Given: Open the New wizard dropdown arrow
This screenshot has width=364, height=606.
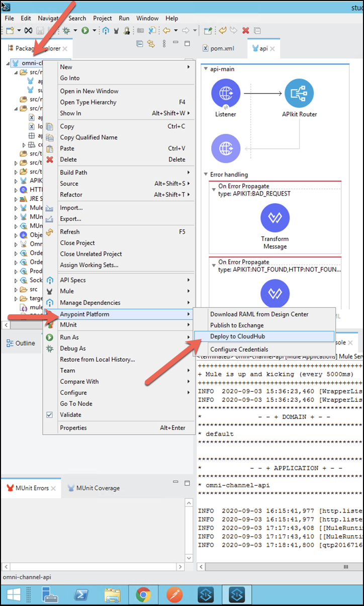Looking at the screenshot, I should click(19, 30).
